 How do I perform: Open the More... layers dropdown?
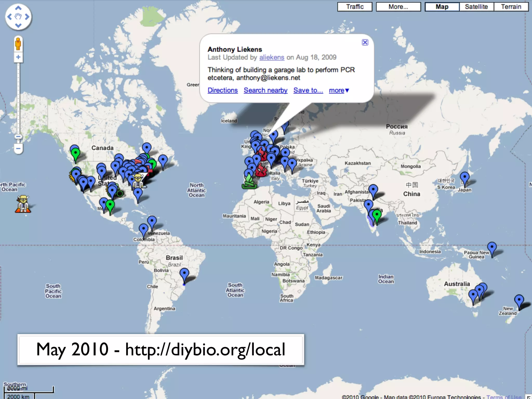tap(398, 7)
